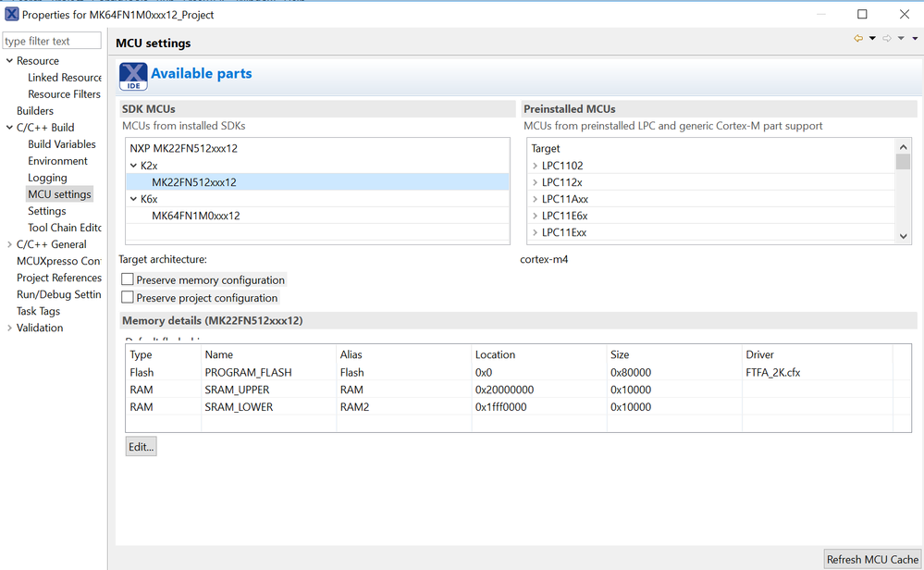Expand the LPC1102 preinstalled MCU target
924x570 pixels.
536,167
